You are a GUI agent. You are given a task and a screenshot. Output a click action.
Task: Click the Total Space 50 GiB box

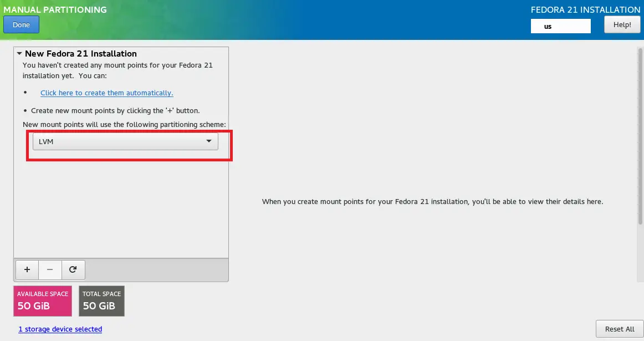click(101, 301)
